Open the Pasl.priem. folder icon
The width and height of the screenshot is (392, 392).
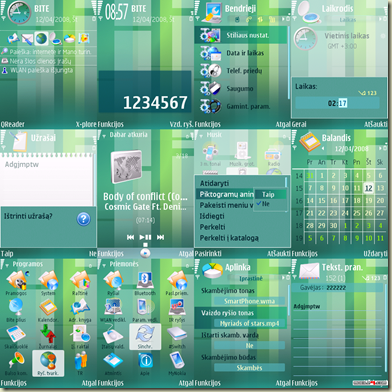[x=177, y=280]
